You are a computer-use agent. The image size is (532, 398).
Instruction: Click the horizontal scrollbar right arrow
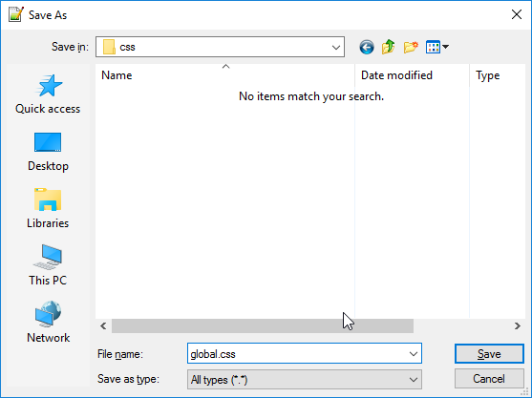pos(517,326)
